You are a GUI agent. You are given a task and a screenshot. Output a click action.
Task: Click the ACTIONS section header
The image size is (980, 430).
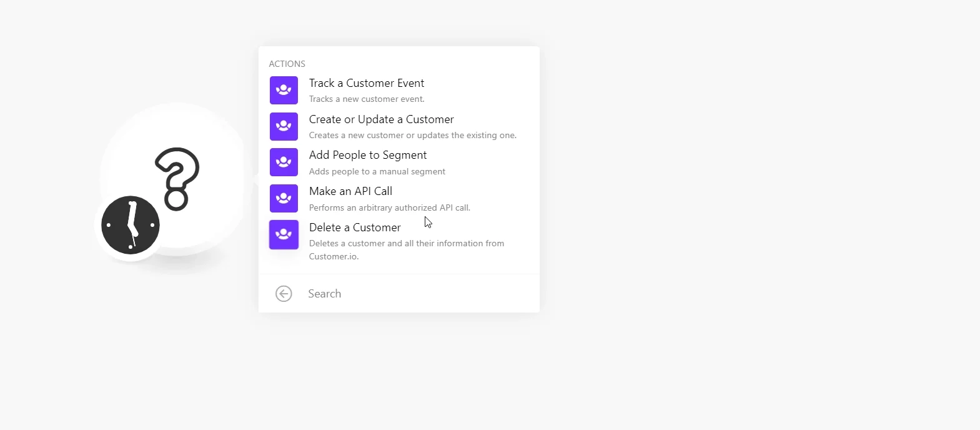click(287, 64)
